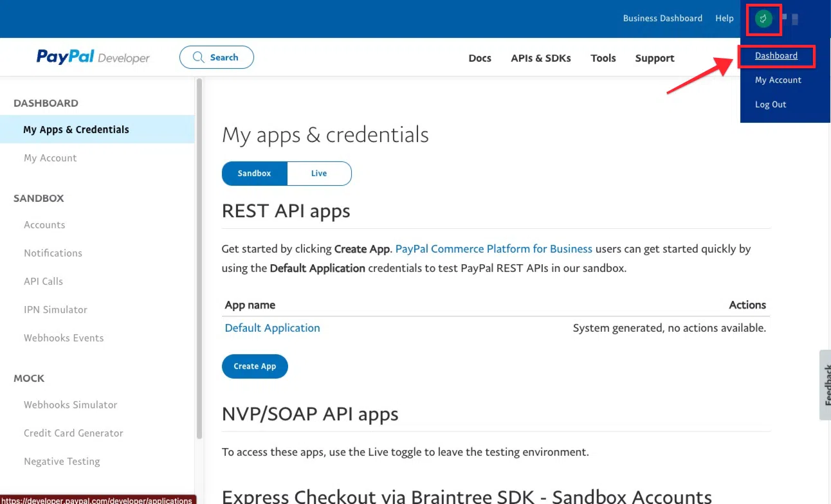Open the Feedback side tab
Image resolution: width=831 pixels, height=504 pixels.
click(825, 384)
